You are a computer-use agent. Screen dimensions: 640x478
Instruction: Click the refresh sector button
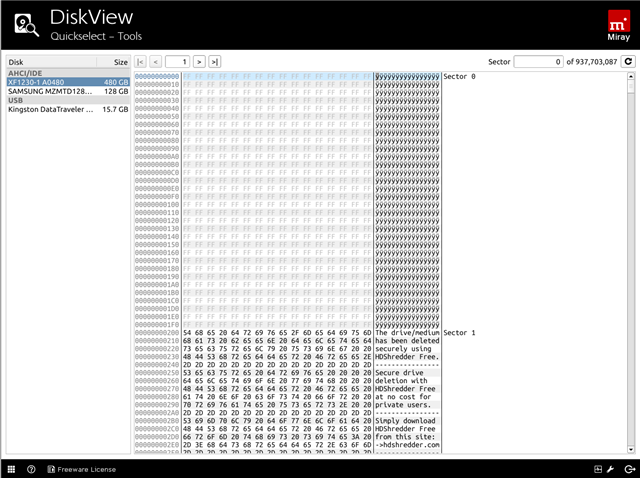tap(628, 62)
